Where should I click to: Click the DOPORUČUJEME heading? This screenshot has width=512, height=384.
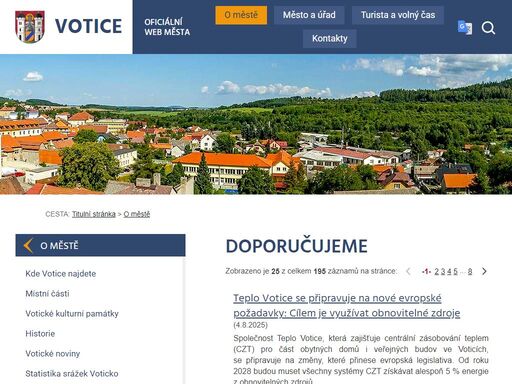pyautogui.click(x=297, y=246)
